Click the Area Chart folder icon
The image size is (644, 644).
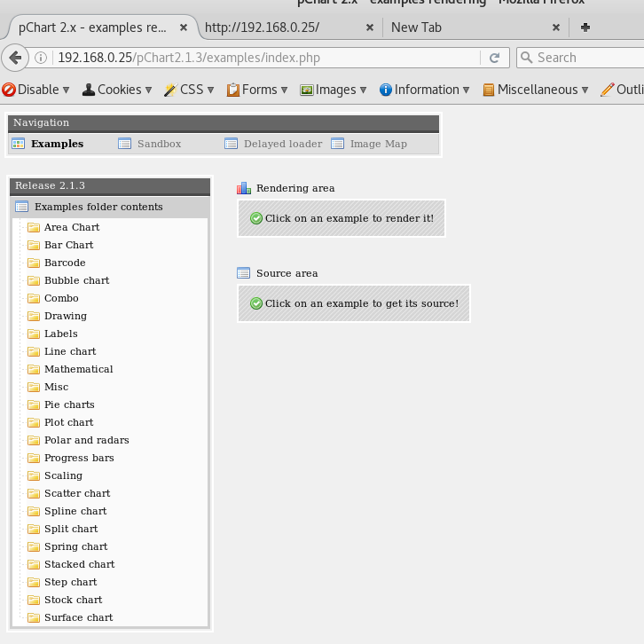34,227
